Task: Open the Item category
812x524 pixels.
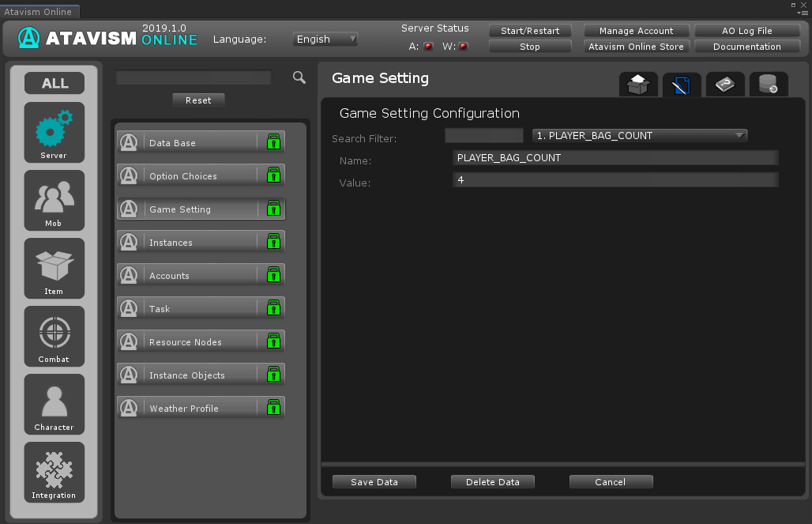Action: click(54, 268)
